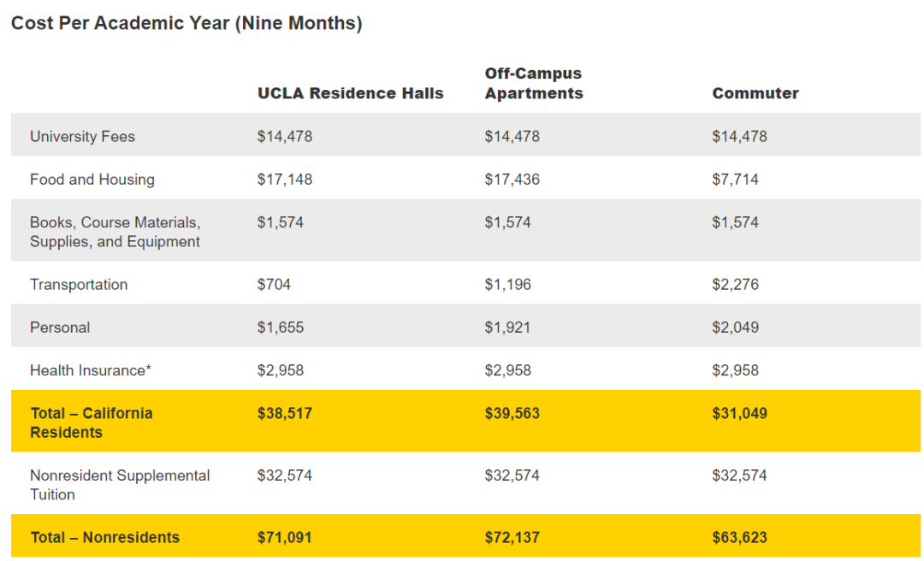Click the $39,563 California resident total
This screenshot has height=561, width=924.
coord(512,413)
